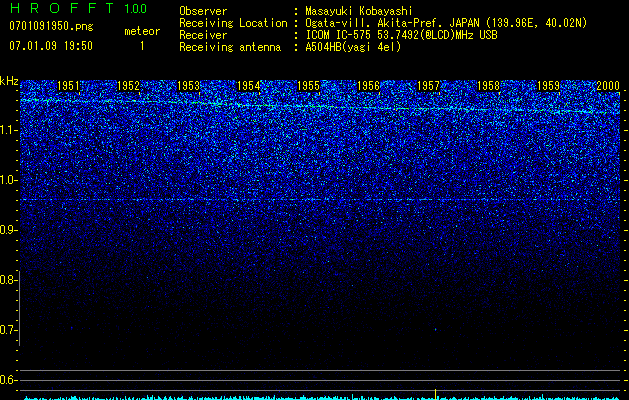Click the 1951 time marker
629x400 pixels.
click(68, 85)
